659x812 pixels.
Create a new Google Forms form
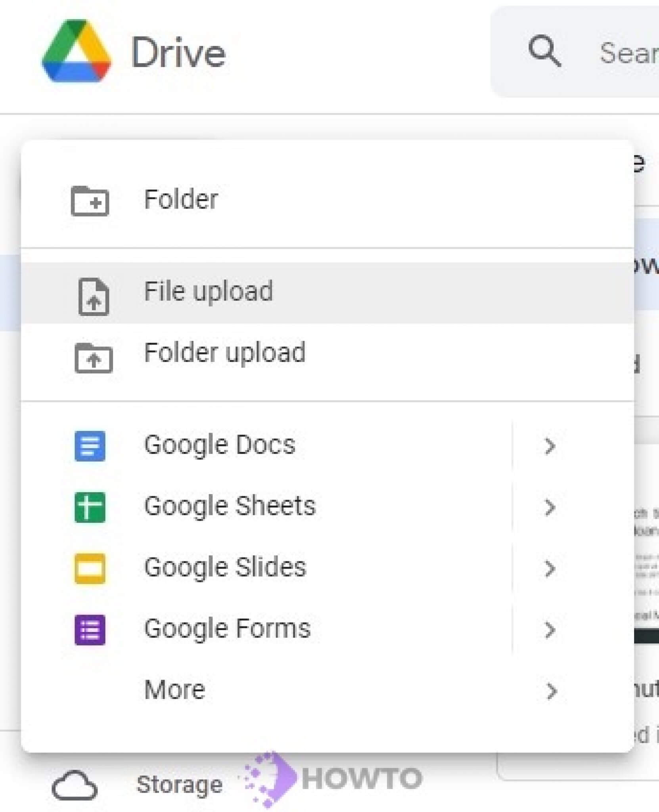pos(266,629)
